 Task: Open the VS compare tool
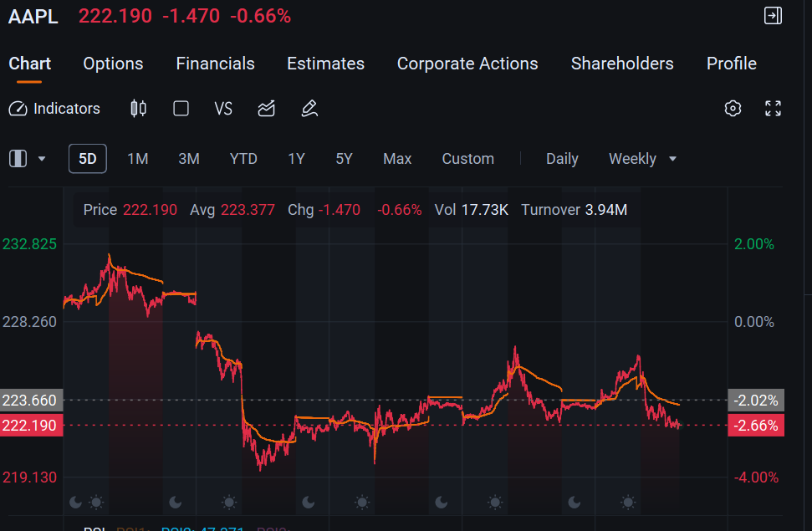click(x=223, y=109)
